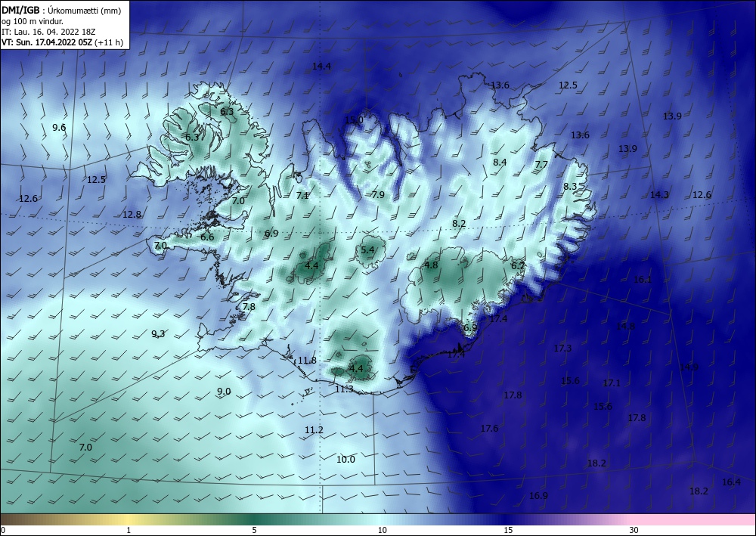Select the '15' tick on the colour scale
This screenshot has width=756, height=536.
508,531
